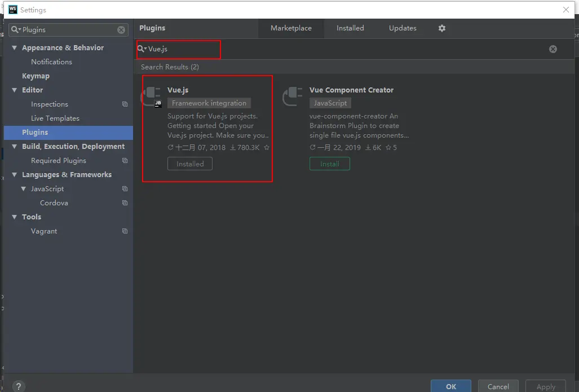Click the star rating icon on Vue.js card
This screenshot has height=392, width=579.
(267, 147)
